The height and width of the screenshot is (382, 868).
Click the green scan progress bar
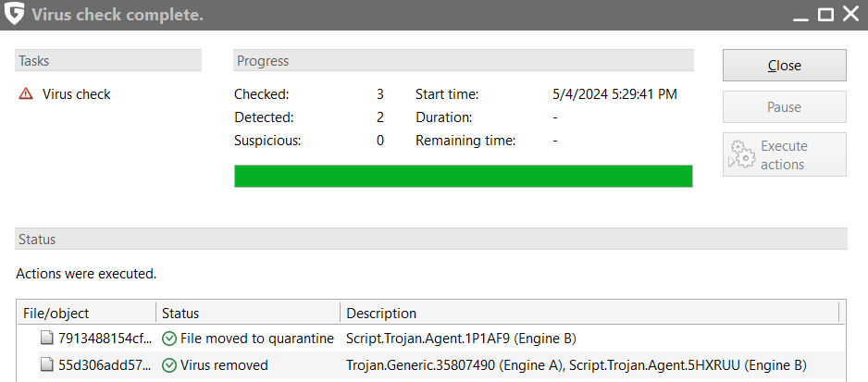pyautogui.click(x=464, y=176)
